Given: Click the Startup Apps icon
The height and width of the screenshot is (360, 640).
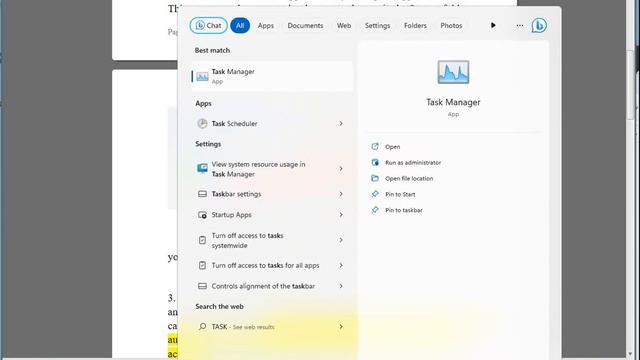Looking at the screenshot, I should coord(202,215).
